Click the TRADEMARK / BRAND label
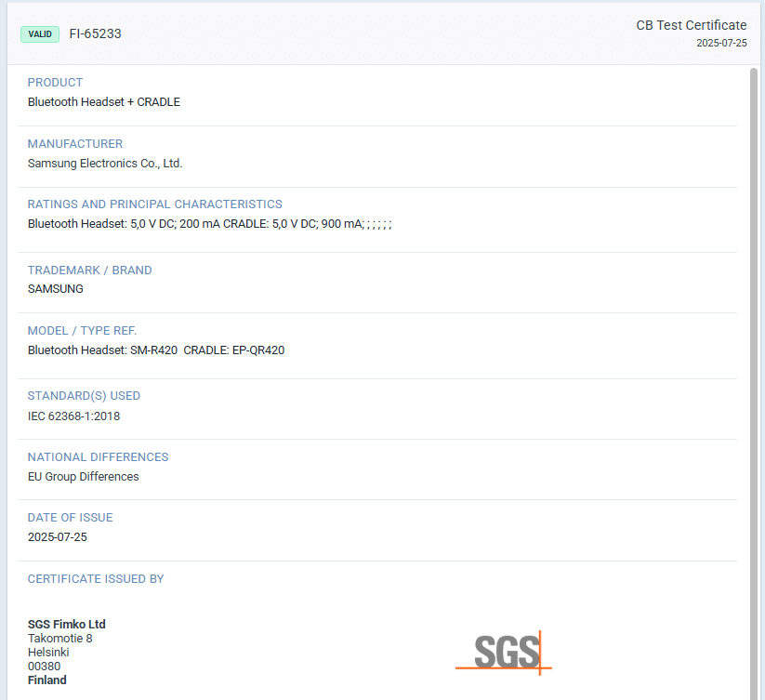This screenshot has height=700, width=765. click(x=90, y=271)
